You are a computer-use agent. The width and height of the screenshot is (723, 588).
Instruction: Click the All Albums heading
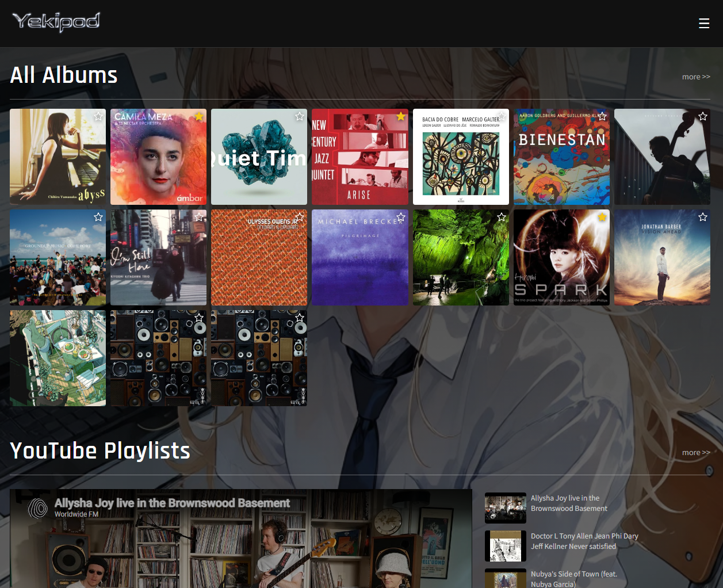pyautogui.click(x=64, y=75)
